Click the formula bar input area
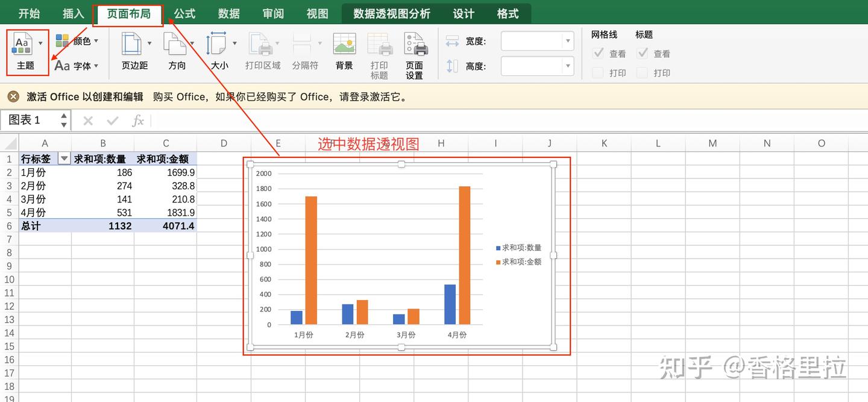Screen dimensions: 868x402 pyautogui.click(x=509, y=121)
